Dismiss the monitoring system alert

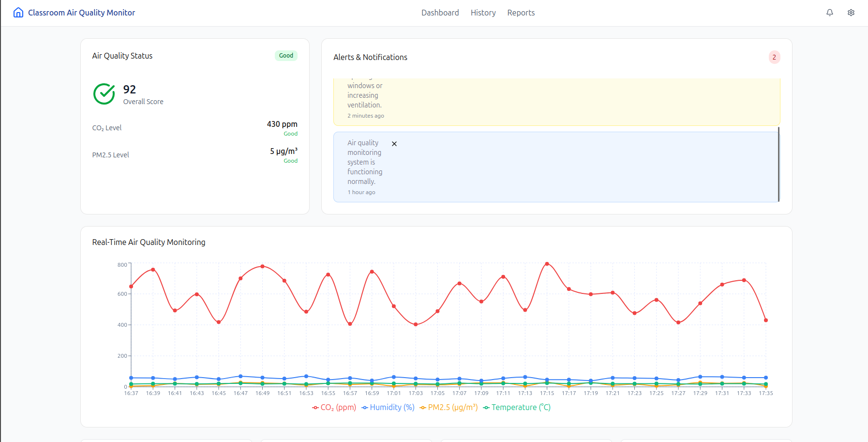(x=394, y=143)
